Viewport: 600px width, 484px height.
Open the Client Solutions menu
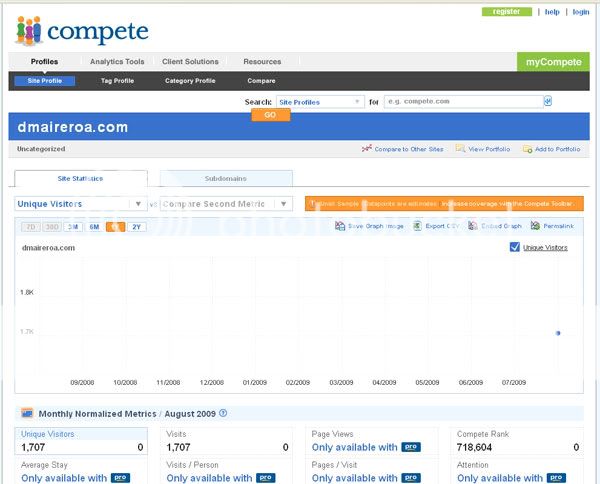(190, 62)
